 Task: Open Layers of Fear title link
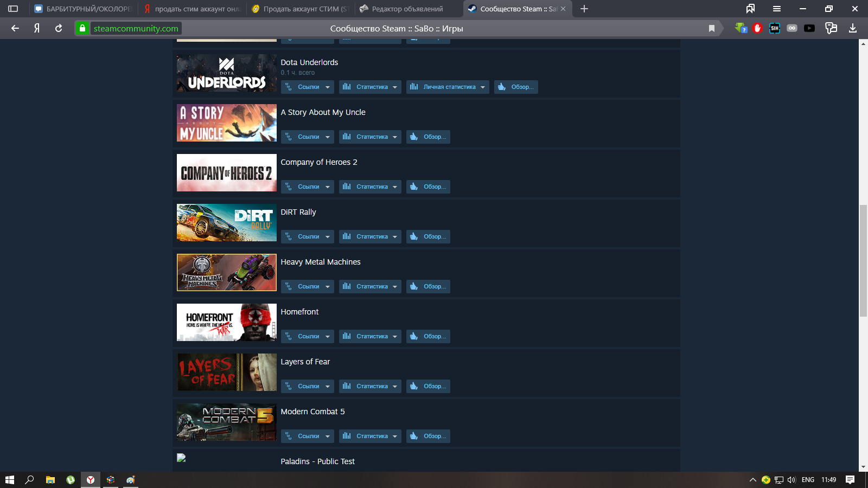[x=305, y=362]
